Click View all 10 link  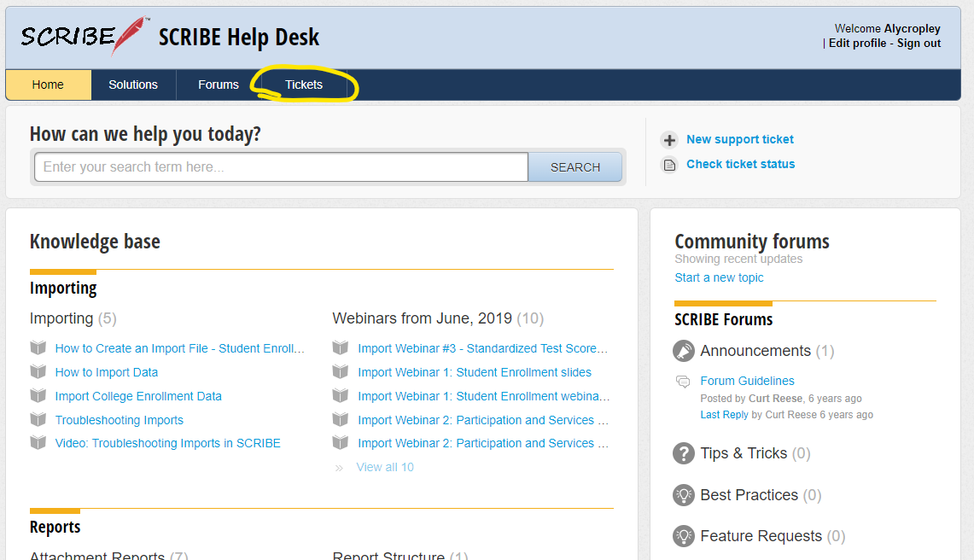tap(385, 468)
